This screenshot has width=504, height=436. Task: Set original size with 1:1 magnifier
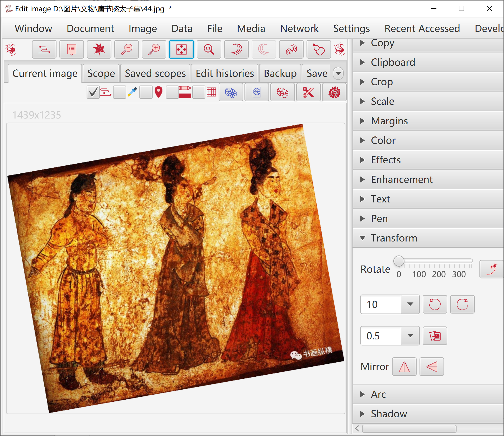[209, 49]
